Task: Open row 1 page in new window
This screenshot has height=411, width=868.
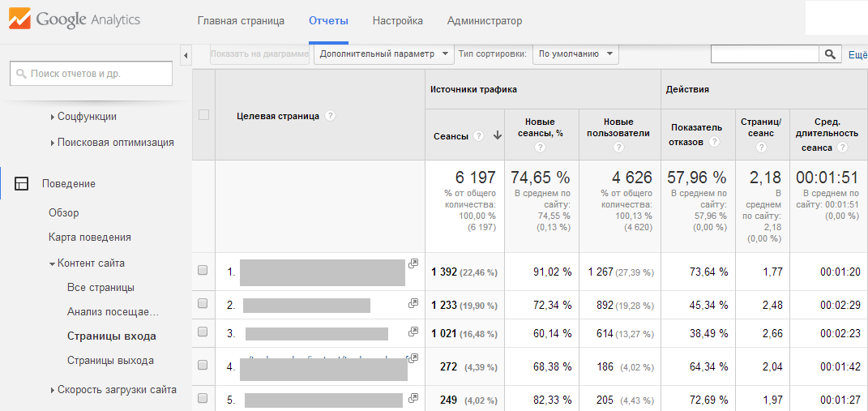Action: click(413, 263)
